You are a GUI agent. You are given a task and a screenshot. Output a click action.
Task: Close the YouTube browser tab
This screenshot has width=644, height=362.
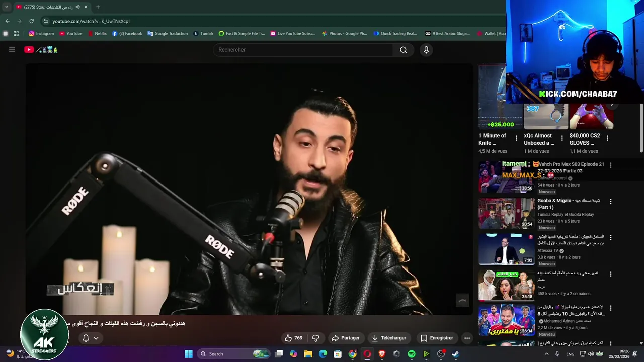pyautogui.click(x=86, y=7)
